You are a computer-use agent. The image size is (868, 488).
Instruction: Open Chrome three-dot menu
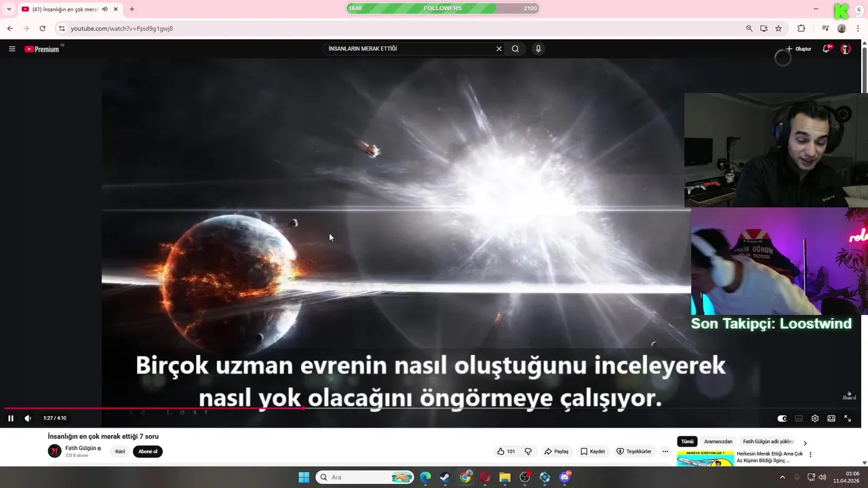tap(859, 28)
